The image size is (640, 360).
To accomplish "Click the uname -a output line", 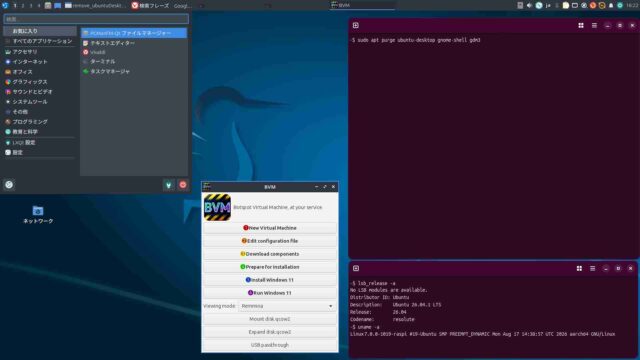I will click(x=482, y=334).
